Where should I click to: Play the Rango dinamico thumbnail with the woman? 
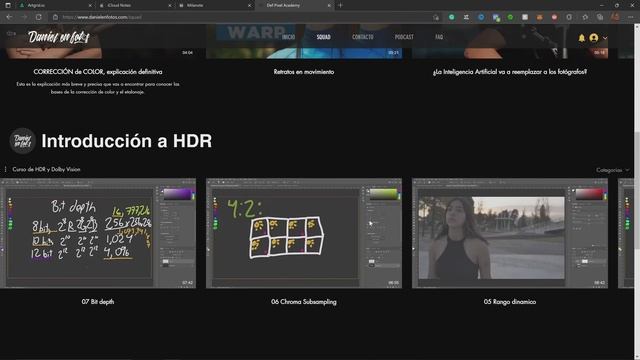point(510,233)
